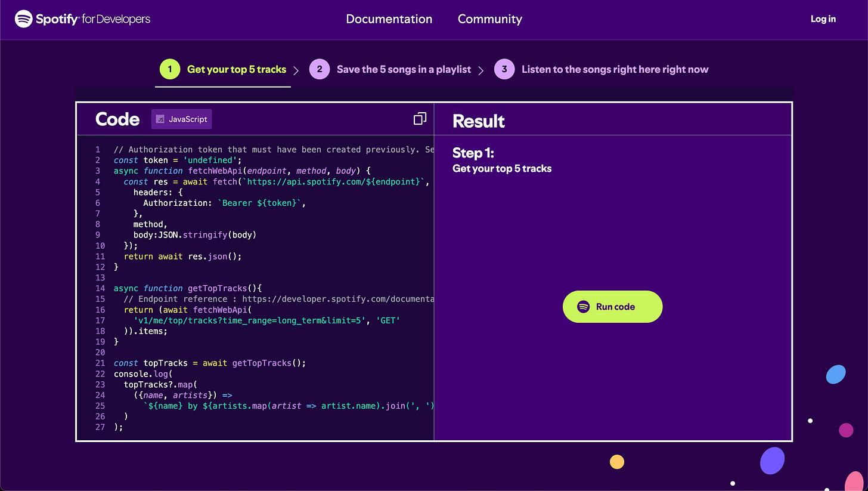Copy the code with the copy icon

420,119
